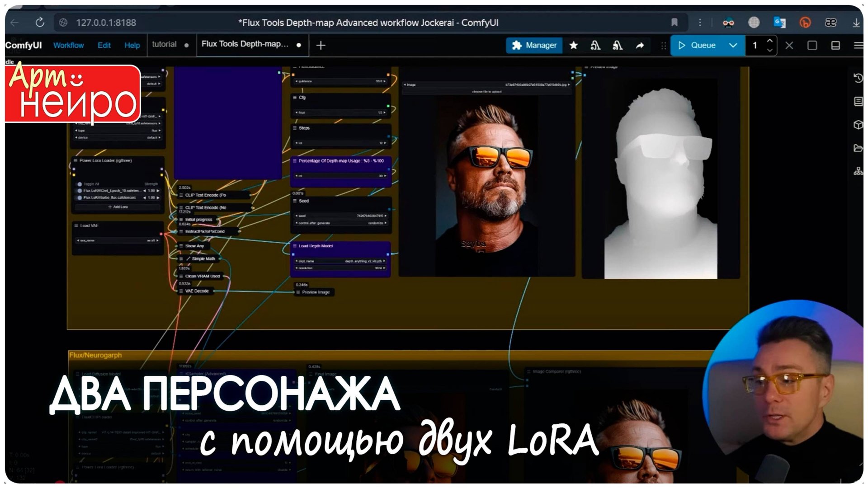
Task: Open the ComfyUI Manager
Action: click(x=534, y=45)
